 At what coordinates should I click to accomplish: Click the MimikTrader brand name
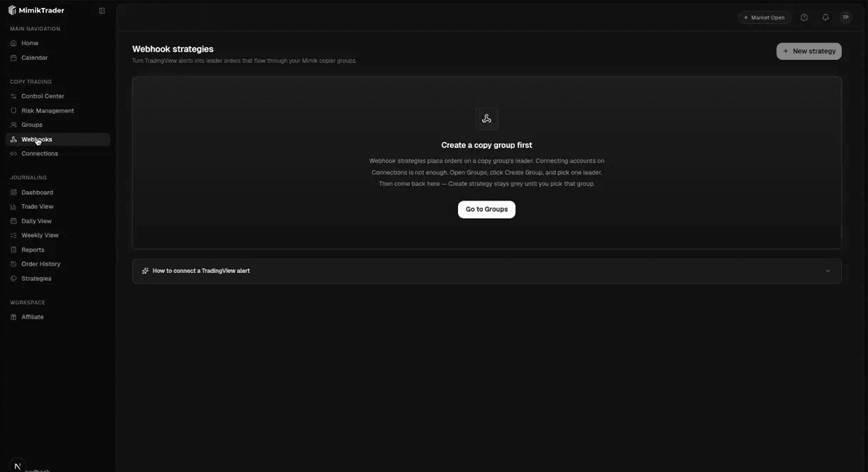(x=42, y=10)
